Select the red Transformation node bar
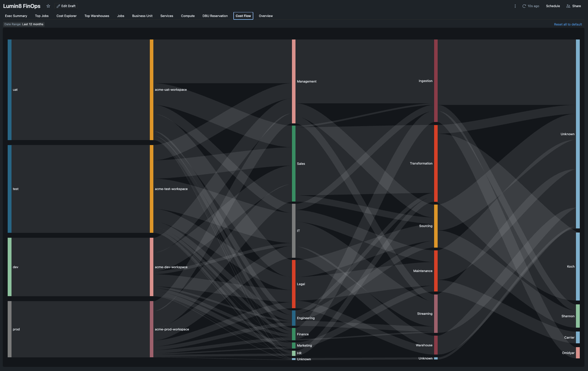The width and height of the screenshot is (588, 371). pos(436,163)
